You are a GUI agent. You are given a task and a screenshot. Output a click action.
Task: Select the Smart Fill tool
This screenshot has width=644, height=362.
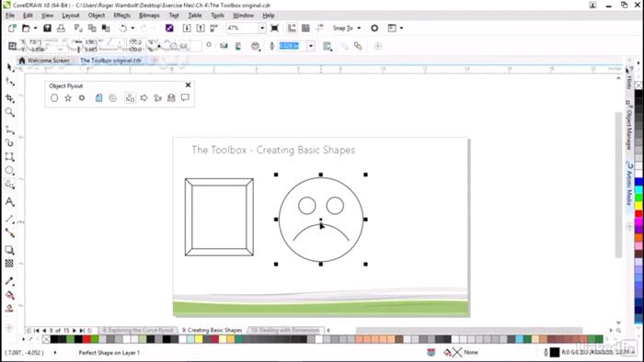10,309
